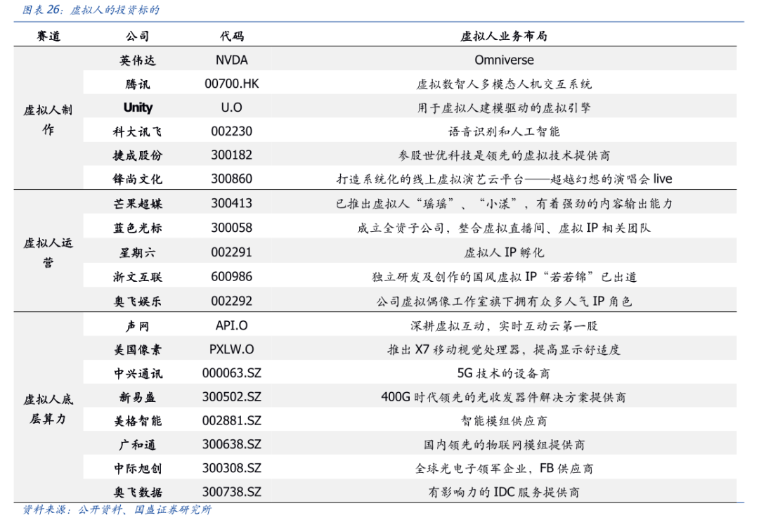Click ticker code PXLW.O
759x532 pixels.
[232, 349]
